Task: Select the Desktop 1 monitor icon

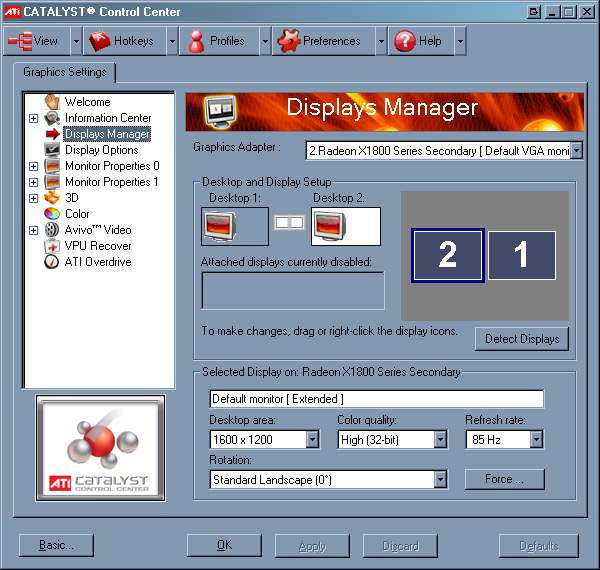Action: (220, 226)
